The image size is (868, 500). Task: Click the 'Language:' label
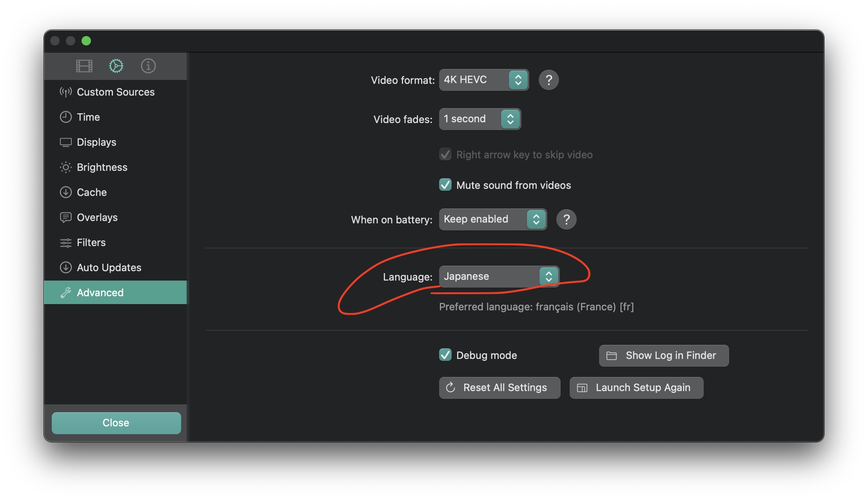point(407,277)
